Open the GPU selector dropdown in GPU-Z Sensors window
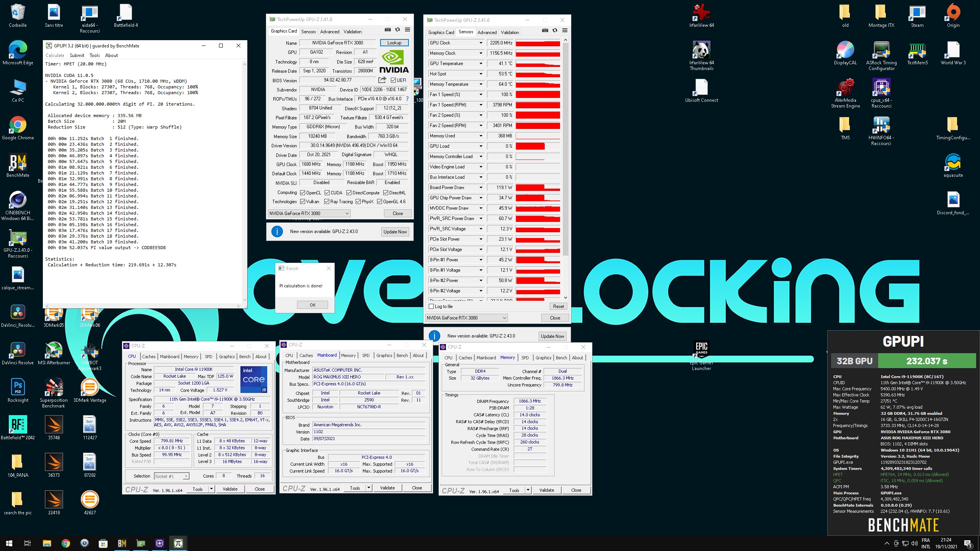The height and width of the screenshot is (551, 980). click(466, 318)
